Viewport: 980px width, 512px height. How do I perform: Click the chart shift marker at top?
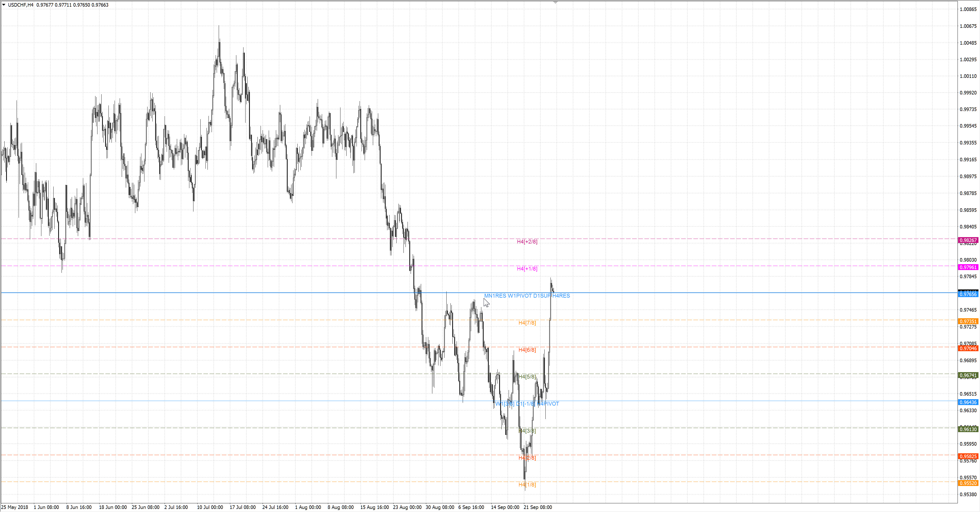[x=555, y=3]
